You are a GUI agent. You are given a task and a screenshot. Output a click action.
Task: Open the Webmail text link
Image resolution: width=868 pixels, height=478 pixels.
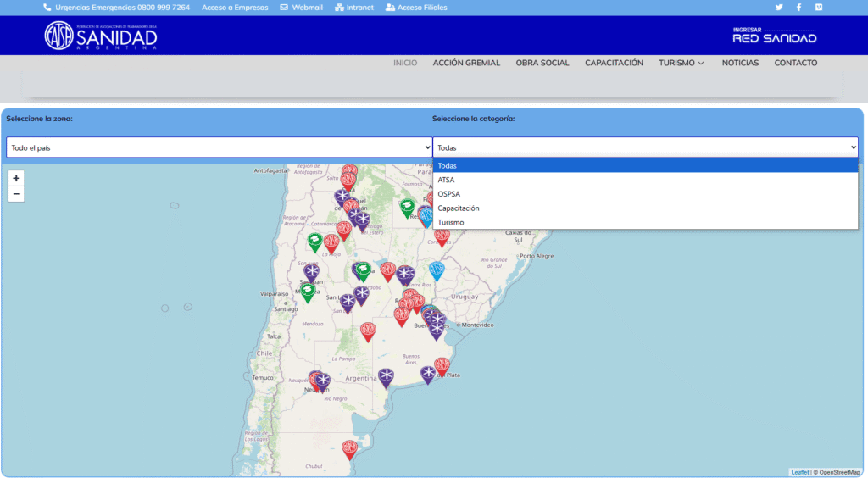pos(307,7)
